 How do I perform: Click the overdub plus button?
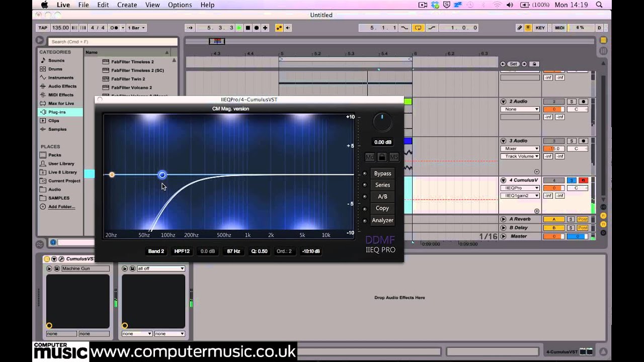tap(265, 28)
